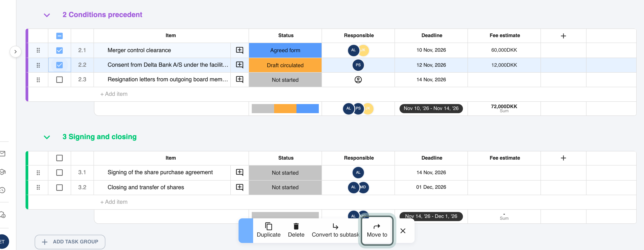Select all items in Signing and closing
644x250 pixels.
(60, 158)
